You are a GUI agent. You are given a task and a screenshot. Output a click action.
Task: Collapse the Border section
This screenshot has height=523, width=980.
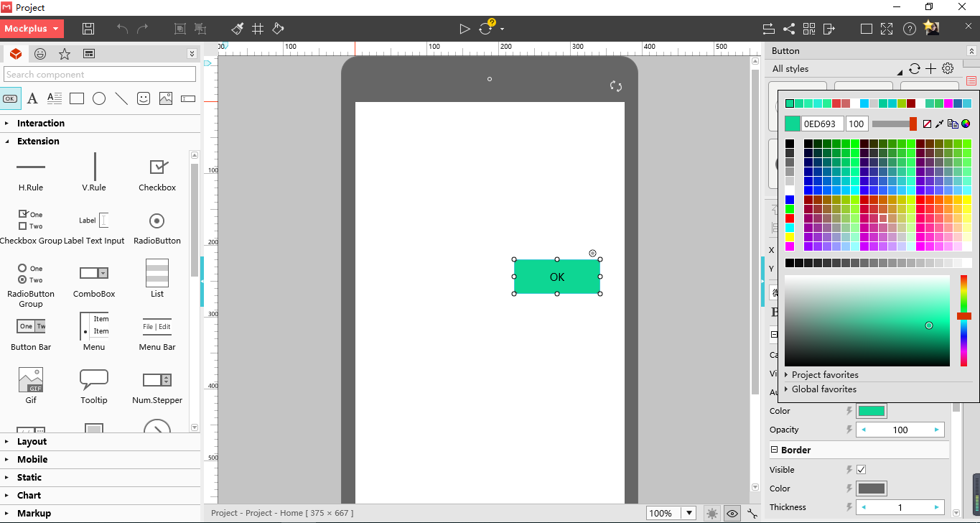coord(774,450)
